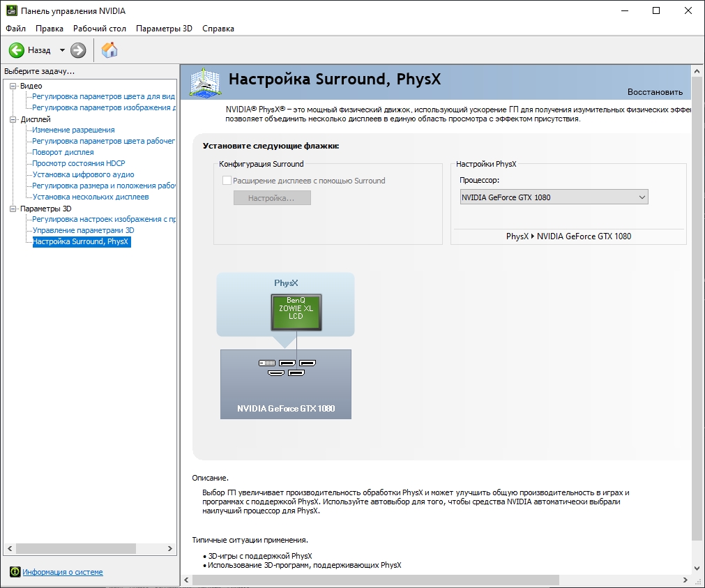Click the 3D-игры с поддержкой PhysX bullet
Screen dimensions: 705x588
coord(260,556)
